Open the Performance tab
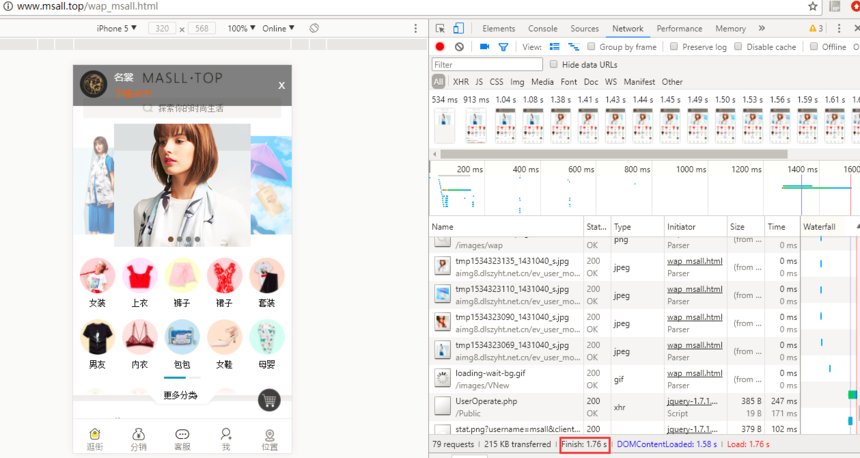 [679, 29]
